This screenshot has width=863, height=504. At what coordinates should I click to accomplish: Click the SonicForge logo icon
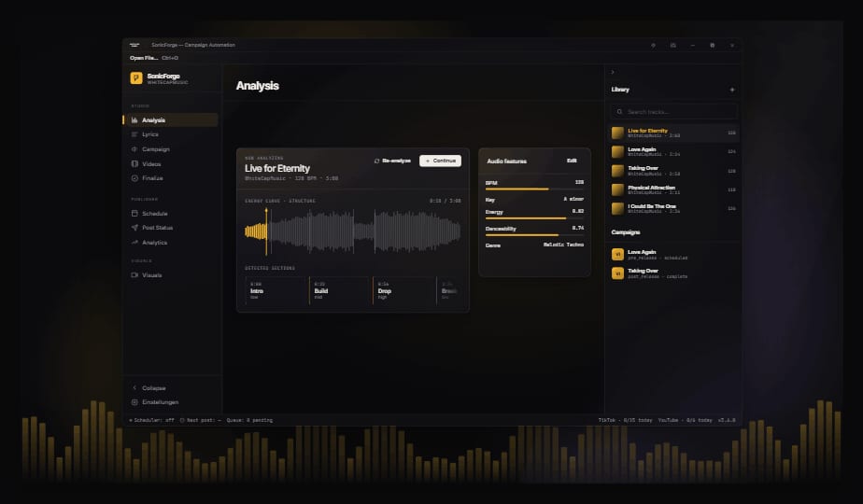[x=136, y=78]
